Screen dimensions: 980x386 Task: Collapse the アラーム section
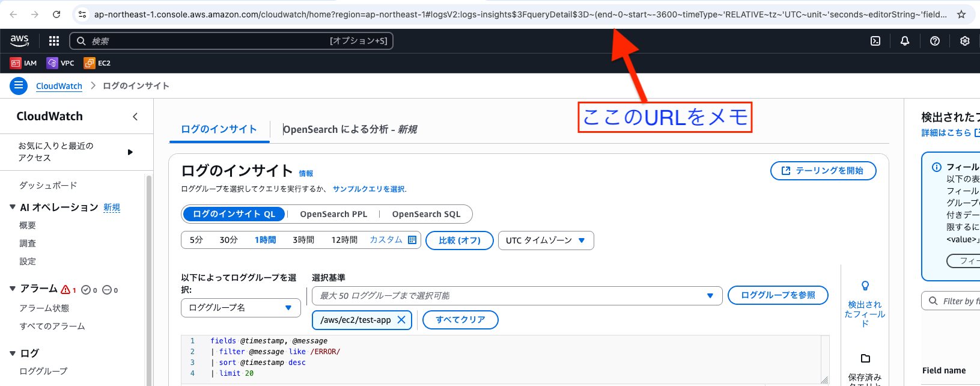click(13, 289)
